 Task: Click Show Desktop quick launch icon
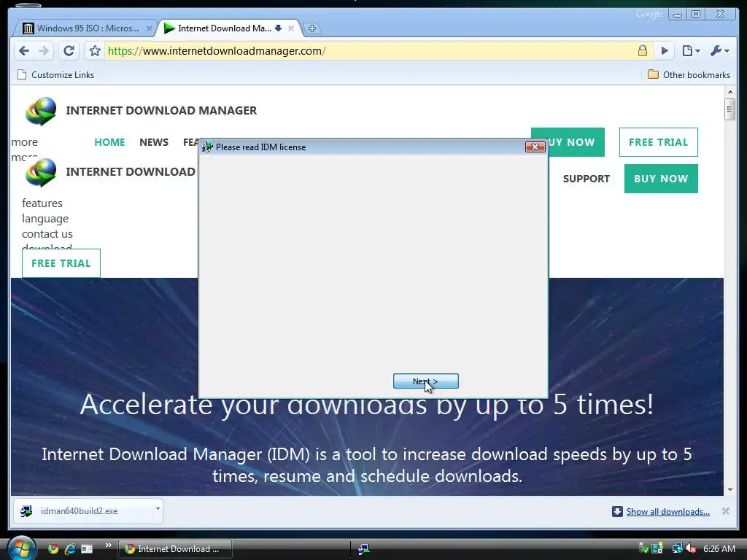[87, 548]
